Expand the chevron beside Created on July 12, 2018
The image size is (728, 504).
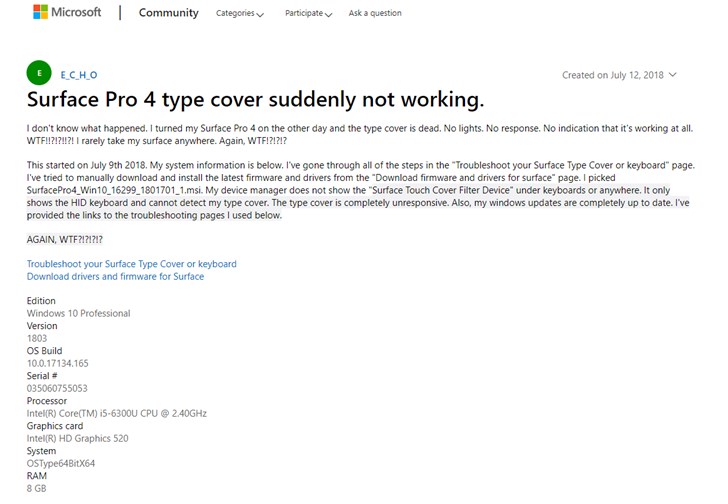tap(672, 75)
